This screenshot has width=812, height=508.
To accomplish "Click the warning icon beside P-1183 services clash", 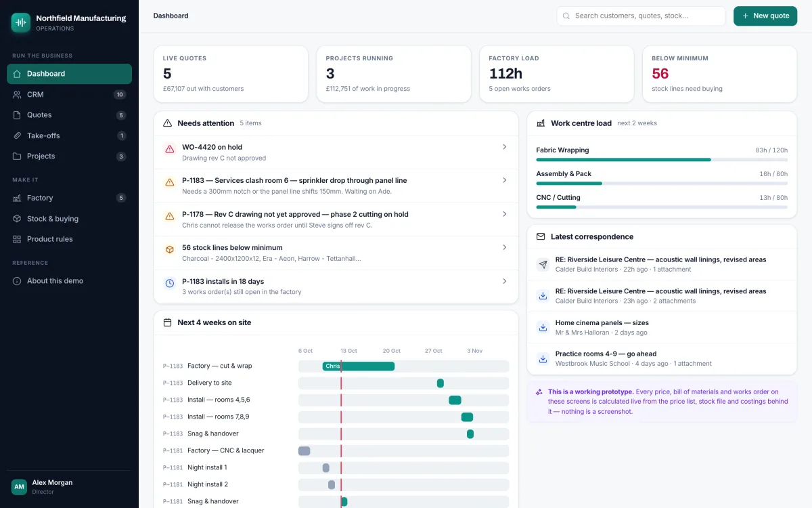I will pos(169,183).
